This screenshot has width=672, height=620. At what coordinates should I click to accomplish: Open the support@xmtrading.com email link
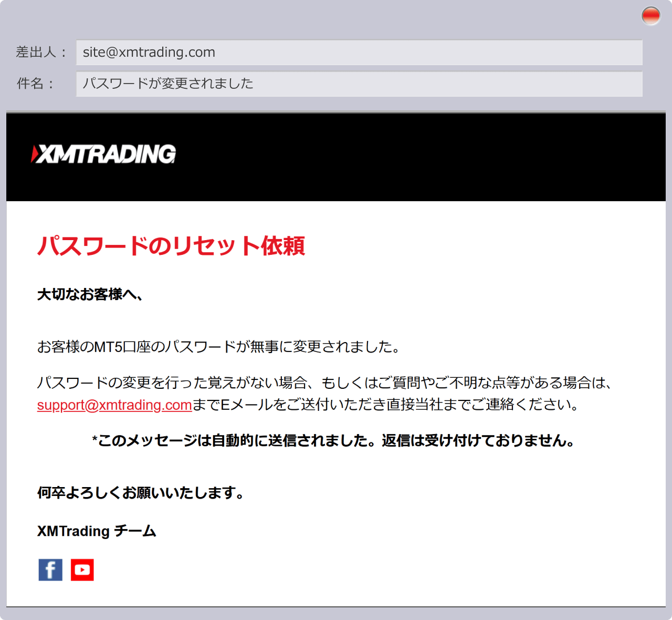click(114, 405)
